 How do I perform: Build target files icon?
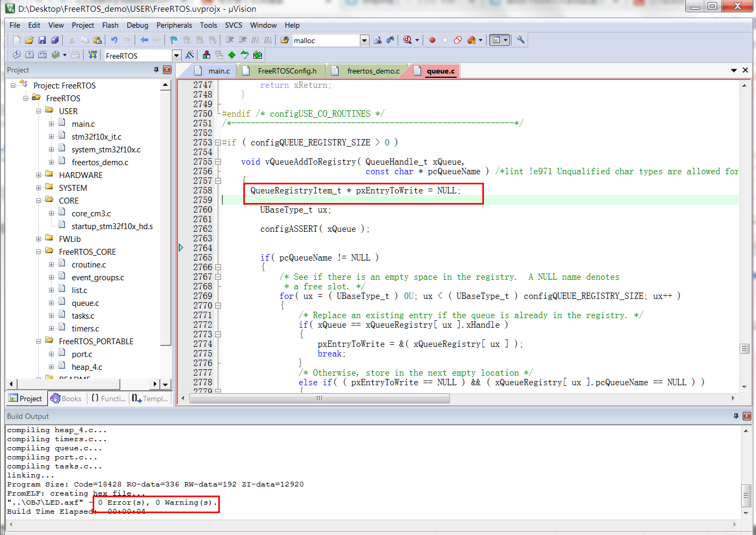29,55
